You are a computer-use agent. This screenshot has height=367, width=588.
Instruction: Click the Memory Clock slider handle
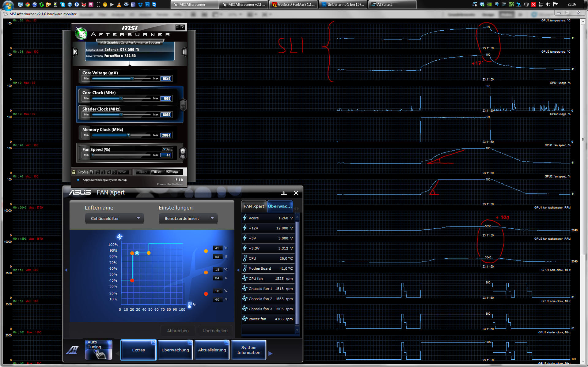(x=129, y=135)
